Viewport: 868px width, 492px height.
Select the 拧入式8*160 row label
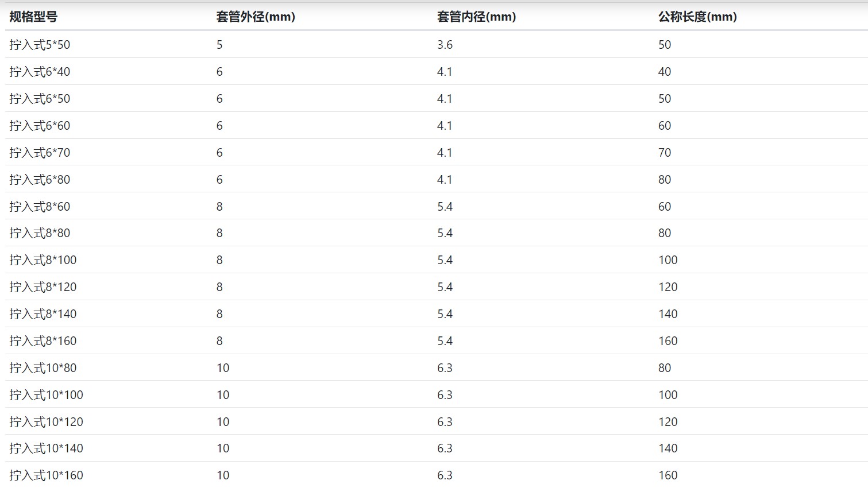pos(43,341)
